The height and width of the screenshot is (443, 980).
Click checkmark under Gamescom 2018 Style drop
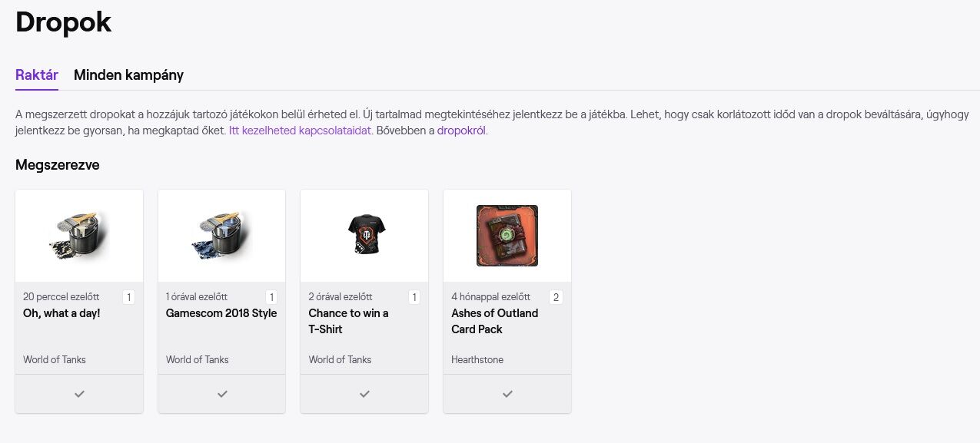(222, 394)
